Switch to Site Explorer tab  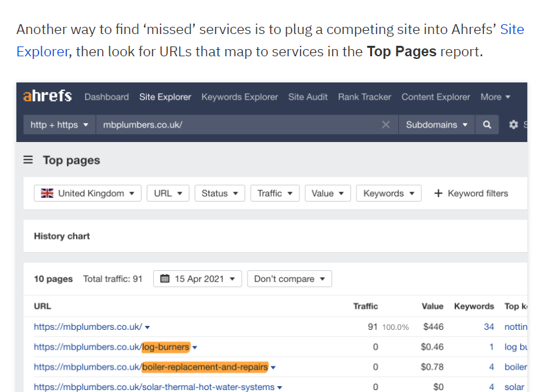(165, 97)
